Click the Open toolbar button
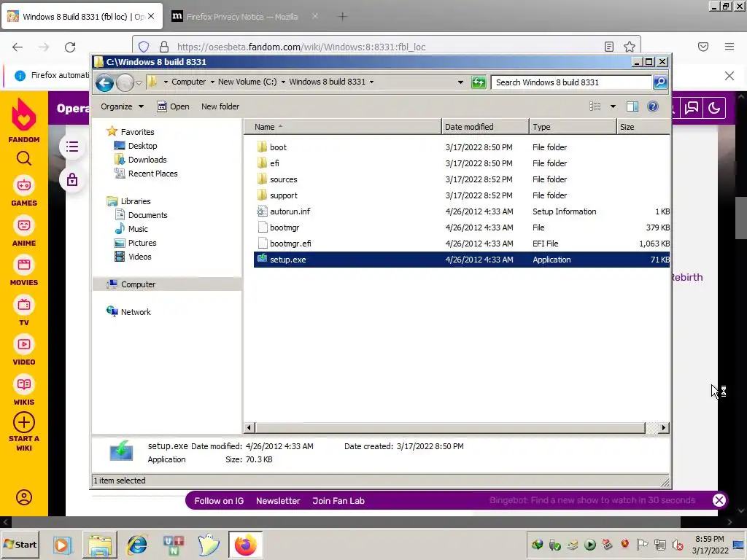The height and width of the screenshot is (560, 747). [x=173, y=106]
